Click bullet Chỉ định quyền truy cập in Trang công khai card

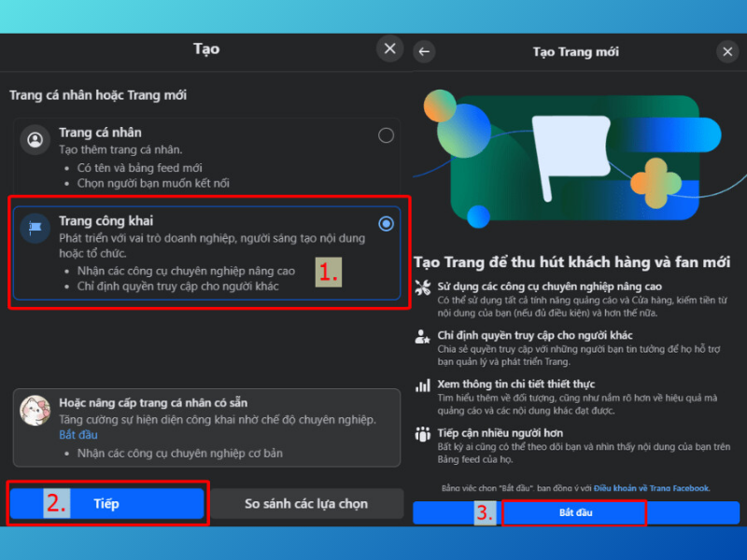(178, 287)
